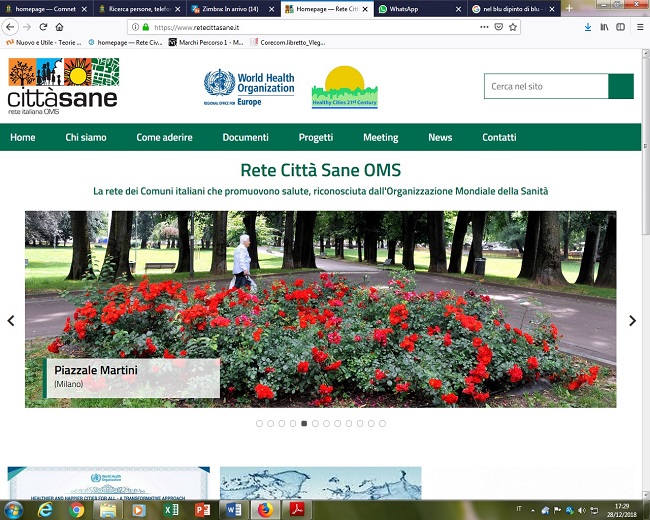This screenshot has height=520, width=650.
Task: Click the green site search button
Action: tap(621, 86)
